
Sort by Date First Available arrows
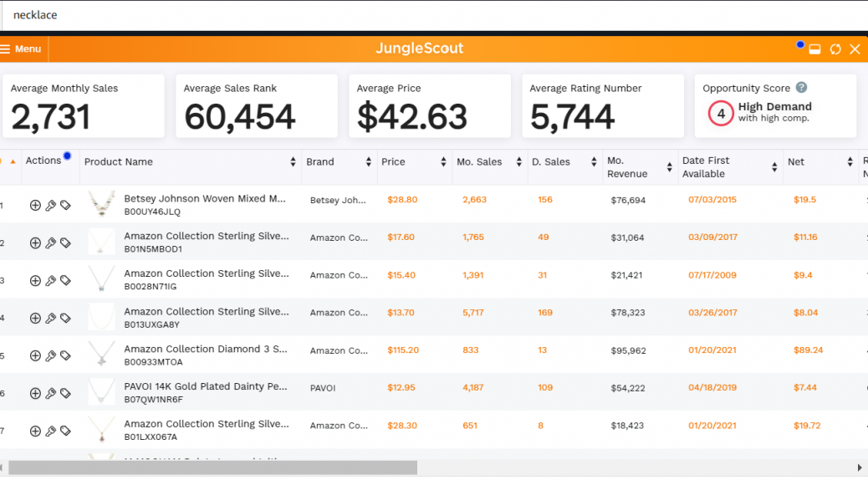[774, 166]
